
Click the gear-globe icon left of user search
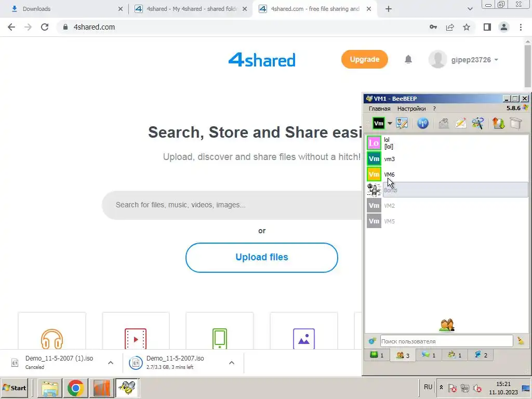click(372, 341)
